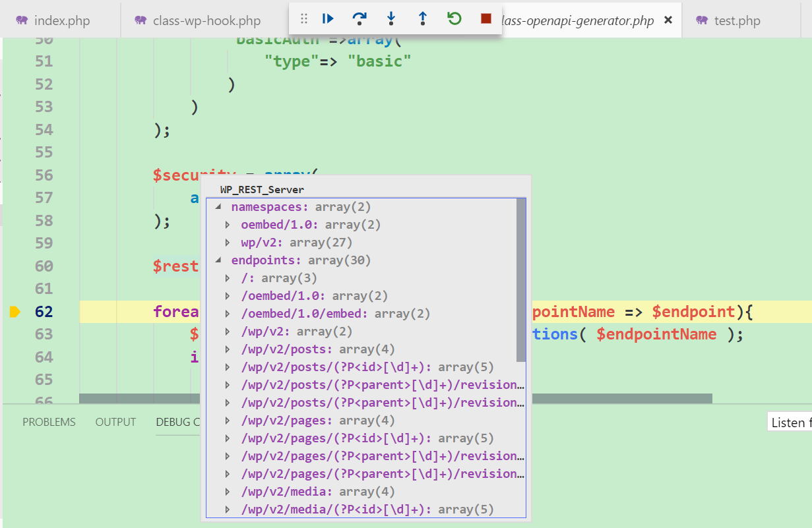
Task: Click line number 62 in the gutter
Action: point(44,312)
